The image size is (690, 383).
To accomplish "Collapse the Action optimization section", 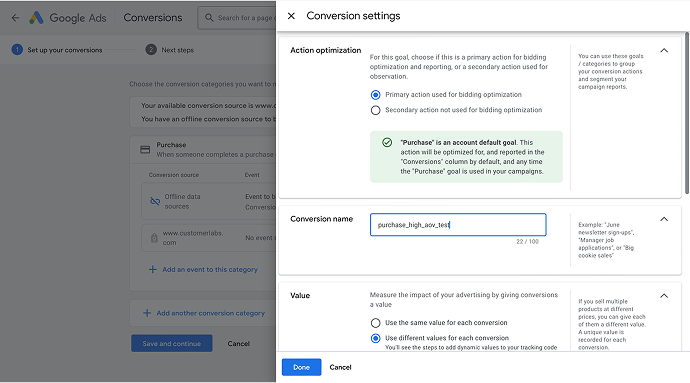I will [664, 50].
